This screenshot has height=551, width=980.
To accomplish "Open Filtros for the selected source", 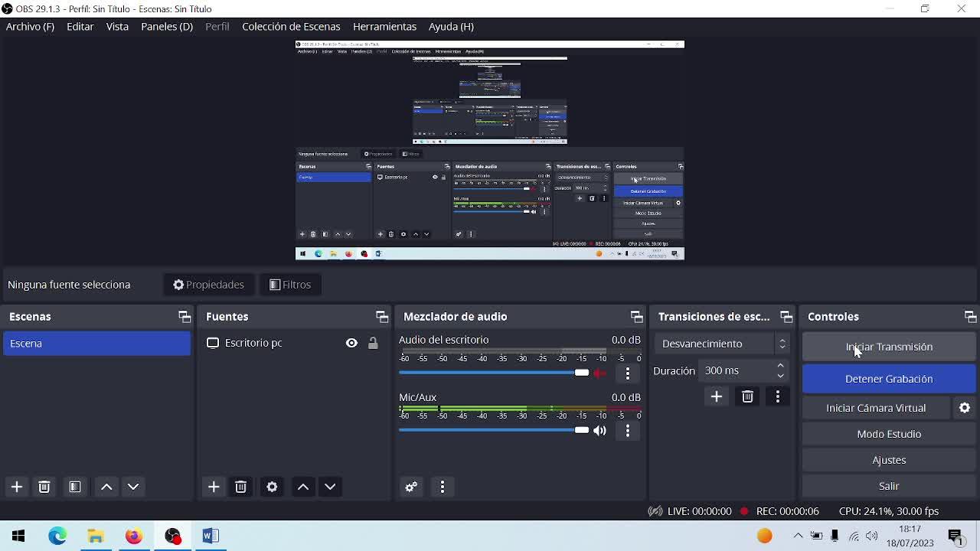I will [290, 285].
